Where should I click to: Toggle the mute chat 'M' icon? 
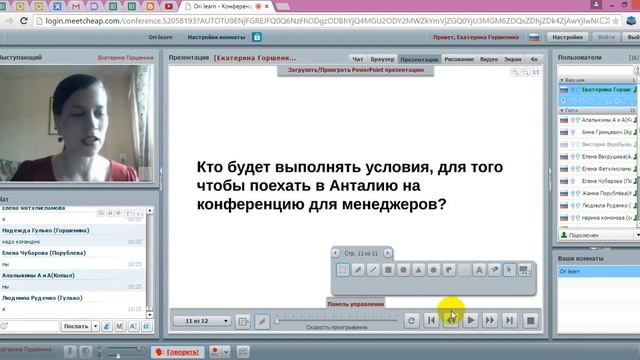coord(120,326)
